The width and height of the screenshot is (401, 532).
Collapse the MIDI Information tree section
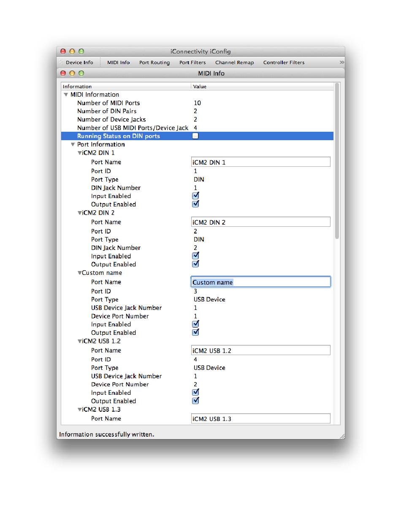(66, 95)
